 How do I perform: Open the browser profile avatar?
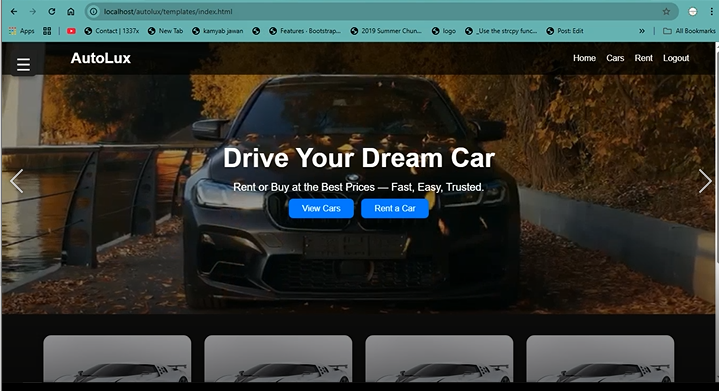pyautogui.click(x=693, y=11)
